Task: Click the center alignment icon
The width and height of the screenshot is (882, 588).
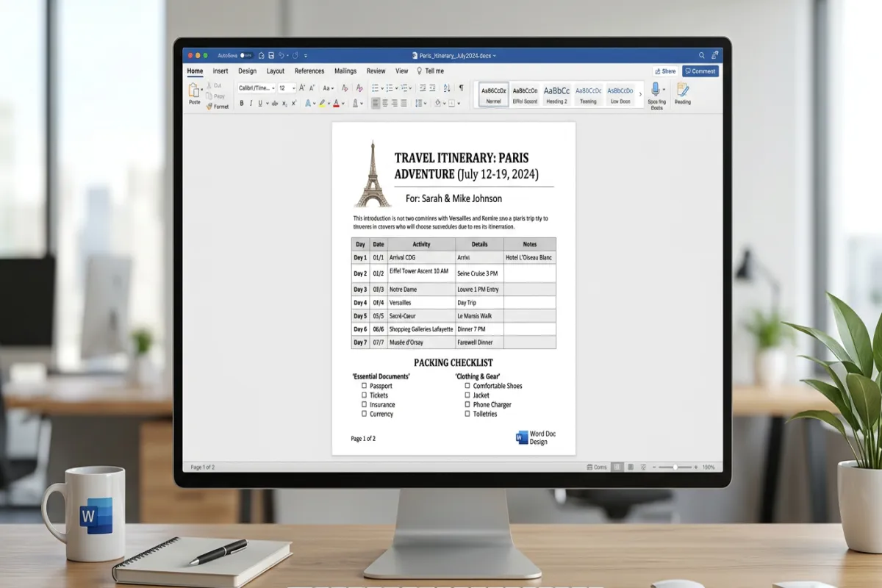Action: click(x=387, y=103)
